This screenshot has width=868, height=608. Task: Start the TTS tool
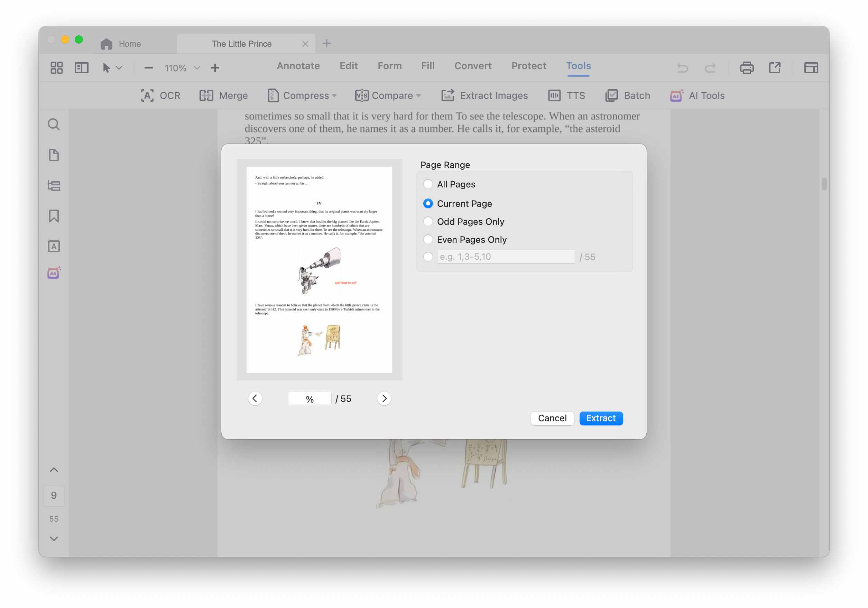pyautogui.click(x=566, y=96)
